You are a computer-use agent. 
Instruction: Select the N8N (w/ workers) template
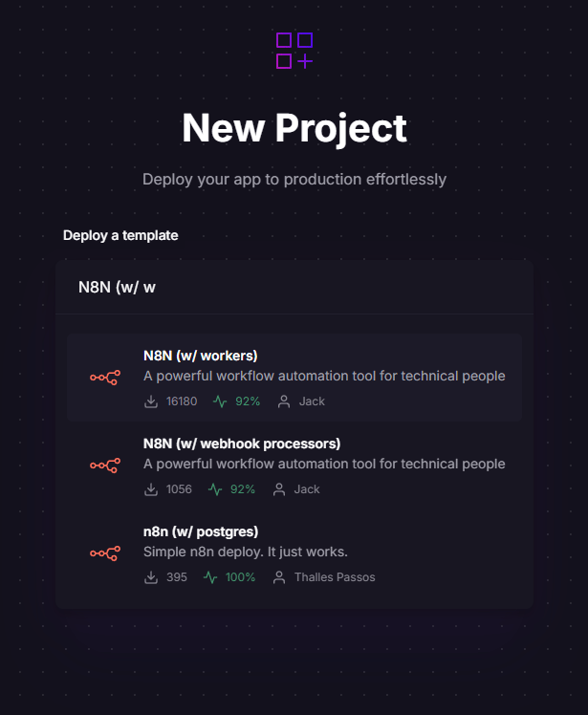tap(294, 378)
